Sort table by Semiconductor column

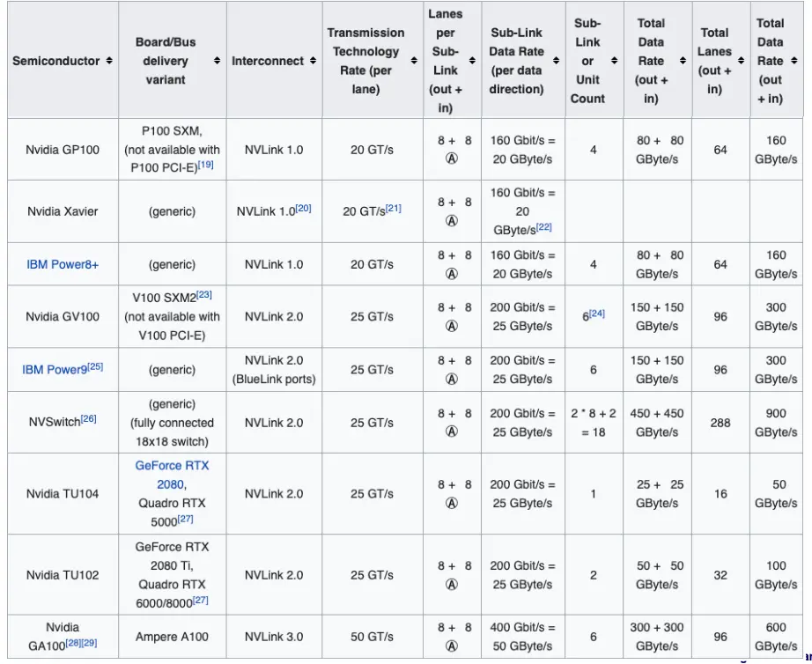tap(109, 61)
